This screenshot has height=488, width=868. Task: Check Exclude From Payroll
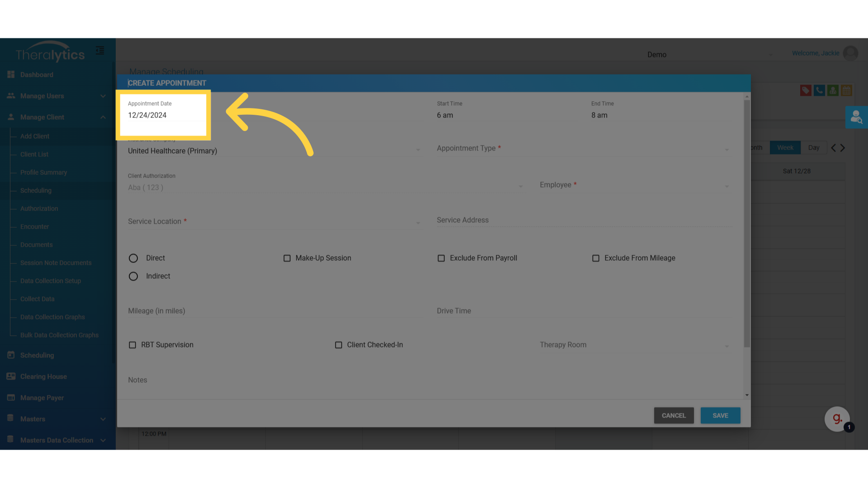click(441, 258)
